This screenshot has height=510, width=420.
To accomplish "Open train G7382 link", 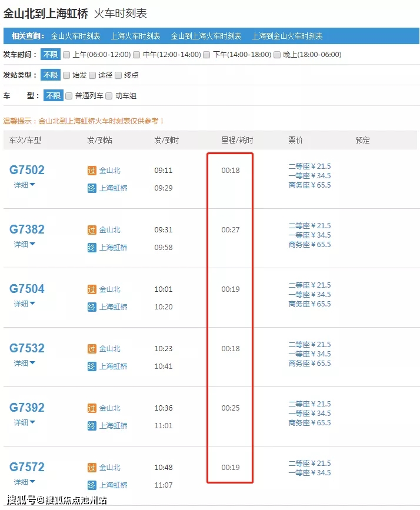I will (x=27, y=229).
